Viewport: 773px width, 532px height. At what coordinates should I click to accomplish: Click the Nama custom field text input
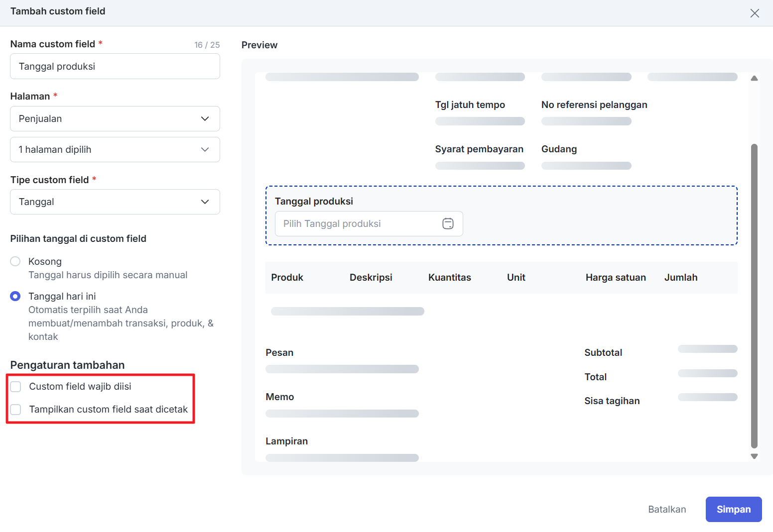[115, 67]
